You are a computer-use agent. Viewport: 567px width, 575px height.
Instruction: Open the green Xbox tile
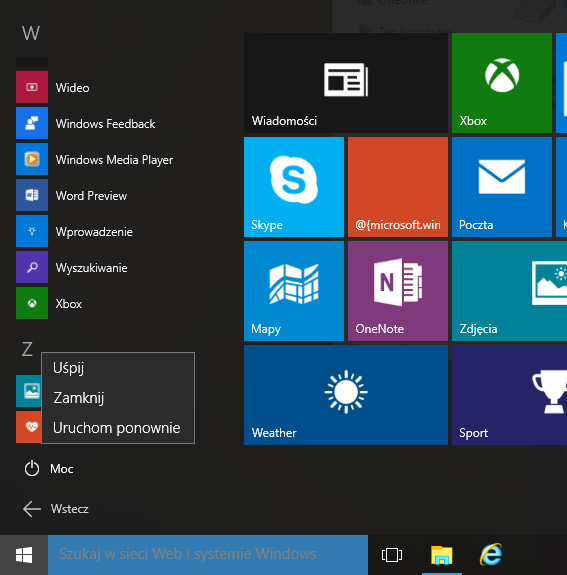pos(502,83)
